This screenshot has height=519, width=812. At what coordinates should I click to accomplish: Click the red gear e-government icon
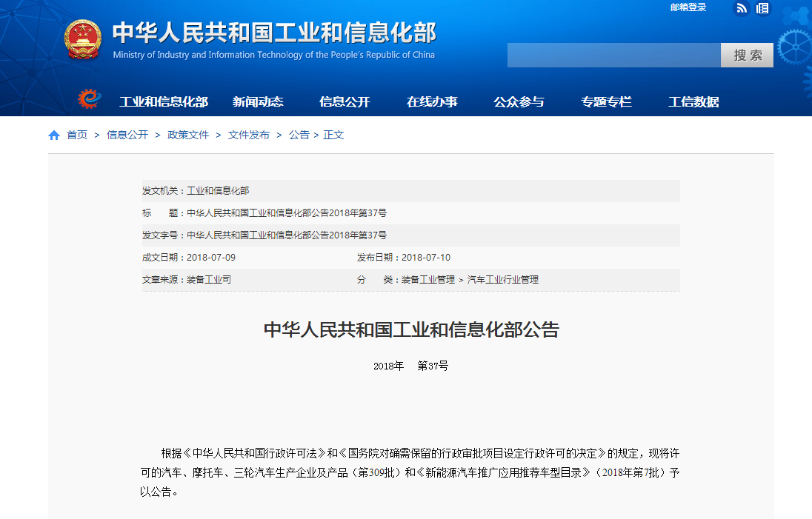click(89, 98)
